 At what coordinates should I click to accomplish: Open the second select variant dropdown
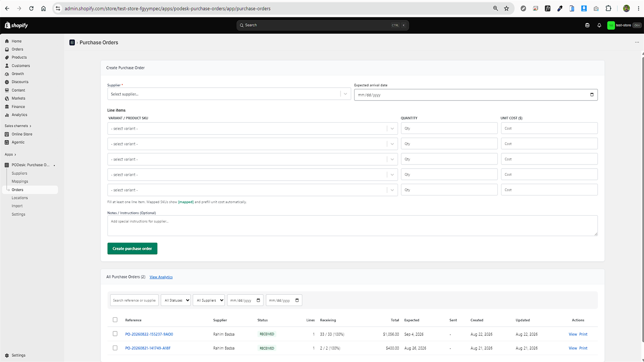pyautogui.click(x=252, y=144)
